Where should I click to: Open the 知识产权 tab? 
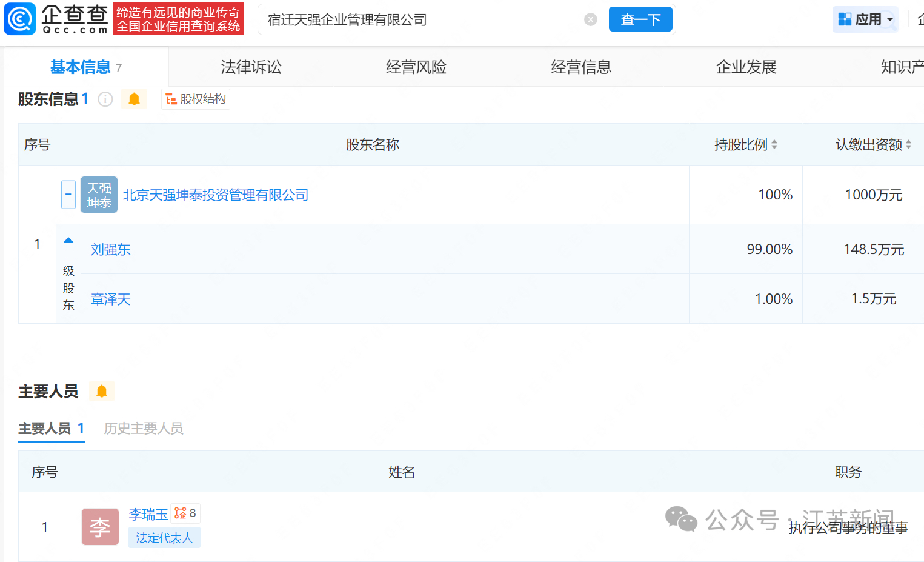[x=902, y=67]
